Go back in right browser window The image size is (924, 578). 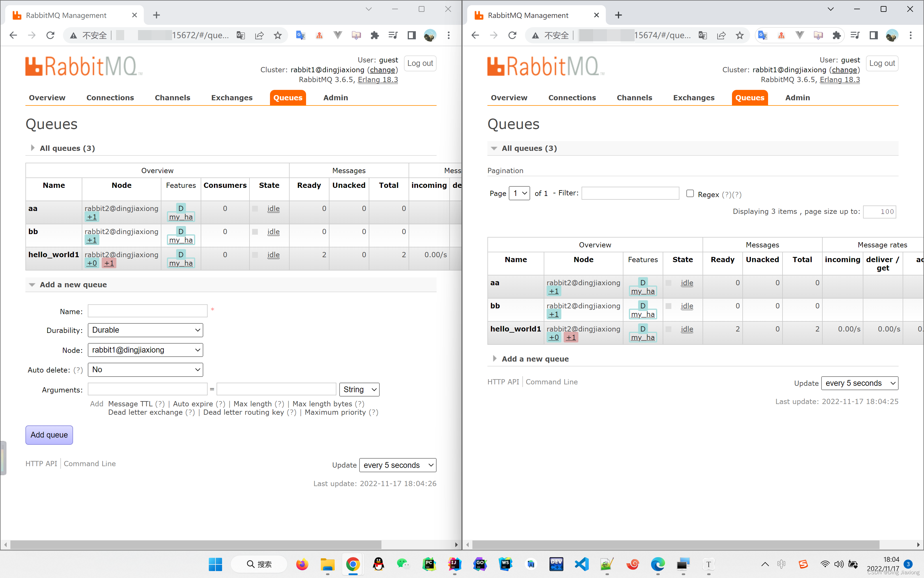[475, 36]
